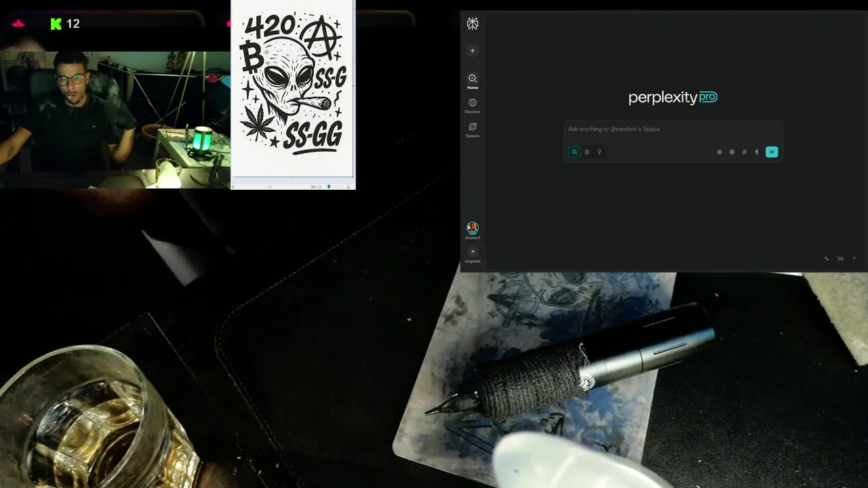Adjust the image viewer zoom slider
The image size is (868, 488).
[329, 186]
